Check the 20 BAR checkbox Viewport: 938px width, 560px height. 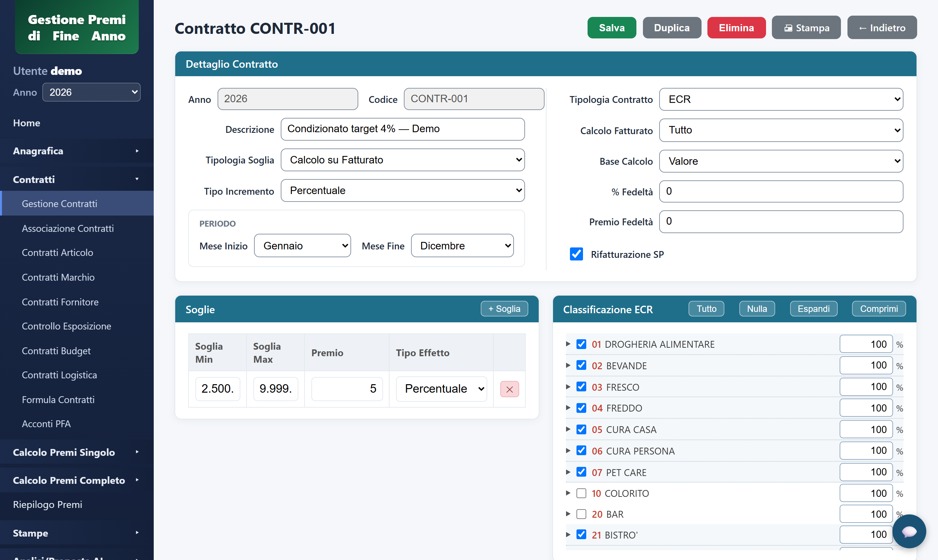pyautogui.click(x=581, y=514)
